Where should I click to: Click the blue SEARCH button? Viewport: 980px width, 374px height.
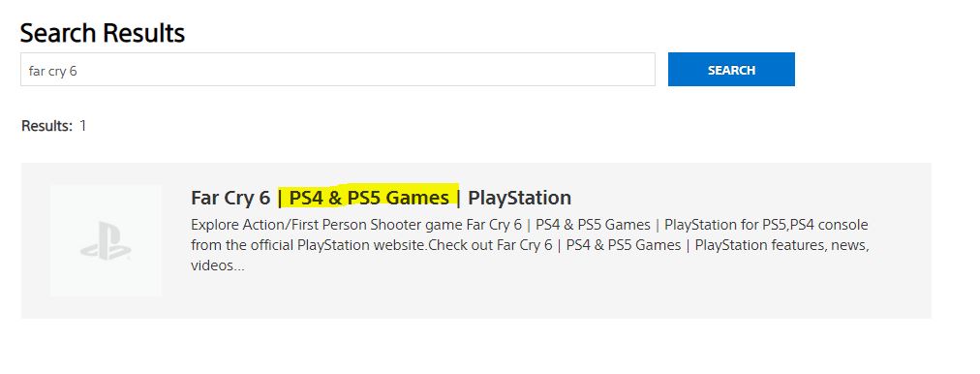[x=731, y=70]
